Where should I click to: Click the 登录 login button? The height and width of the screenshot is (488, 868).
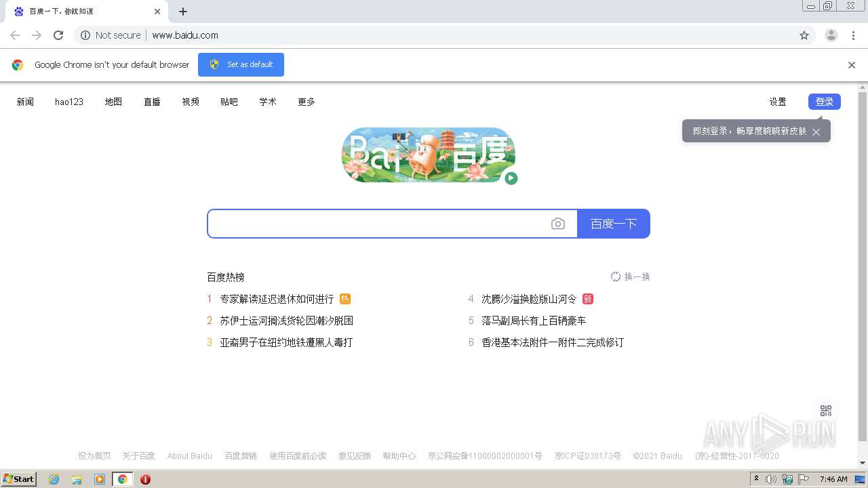[x=825, y=102]
